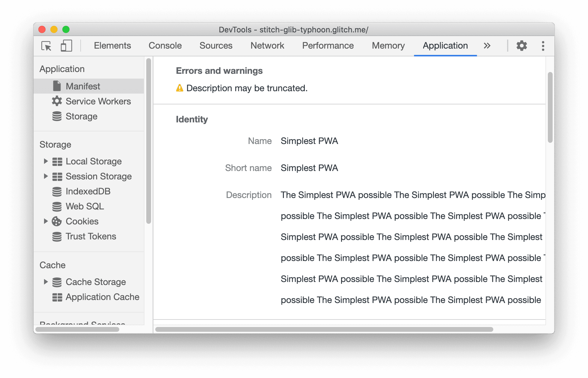The width and height of the screenshot is (588, 378).
Task: Expand the Cookies tree item
Action: tap(49, 221)
